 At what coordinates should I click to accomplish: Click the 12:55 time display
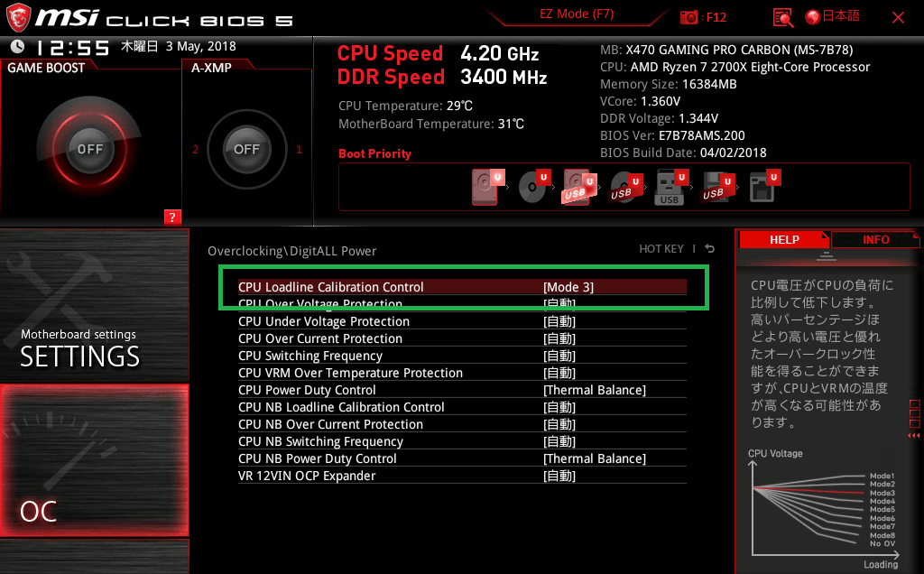tap(72, 47)
